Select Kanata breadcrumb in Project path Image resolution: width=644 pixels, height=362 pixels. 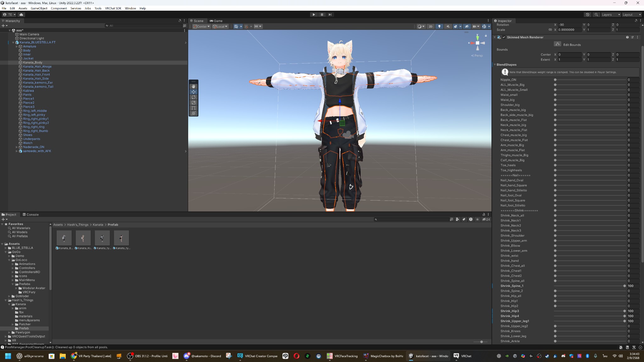tap(98, 225)
